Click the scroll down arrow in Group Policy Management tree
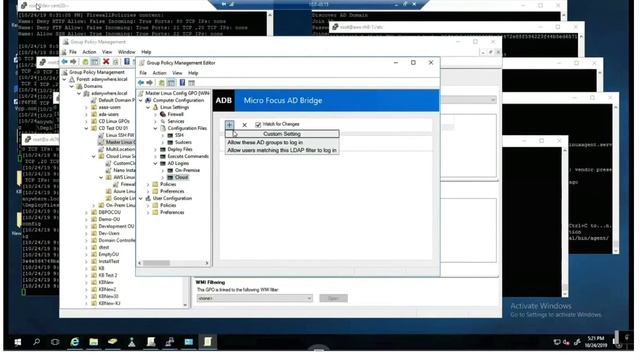This screenshot has height=360, width=640. (185, 304)
